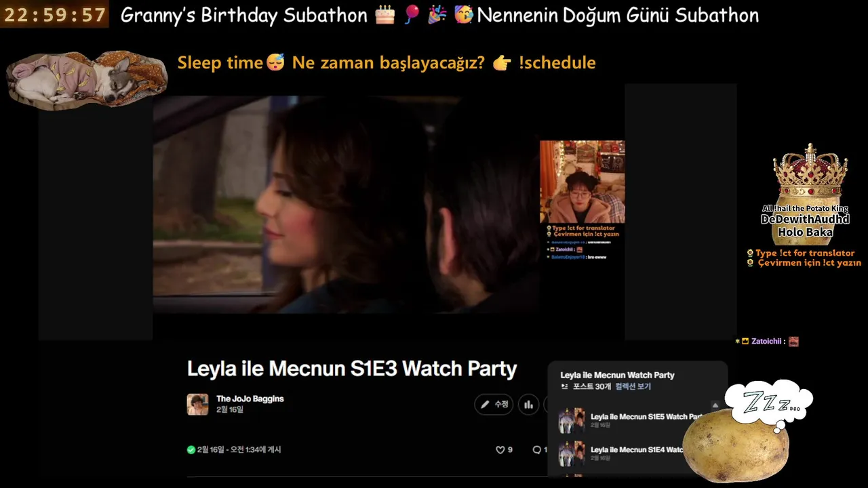Click the Leyla ile Mecnun Watch Party collection title

[x=617, y=375]
